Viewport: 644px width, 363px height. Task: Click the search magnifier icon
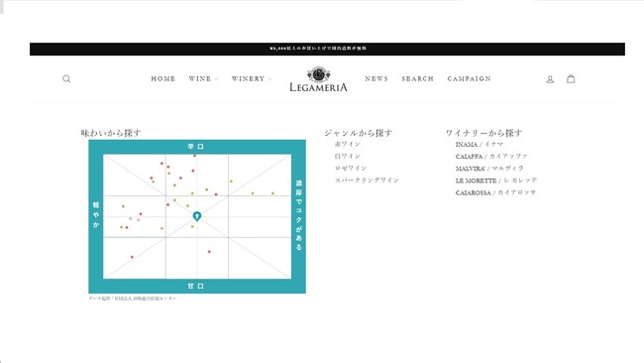point(66,79)
